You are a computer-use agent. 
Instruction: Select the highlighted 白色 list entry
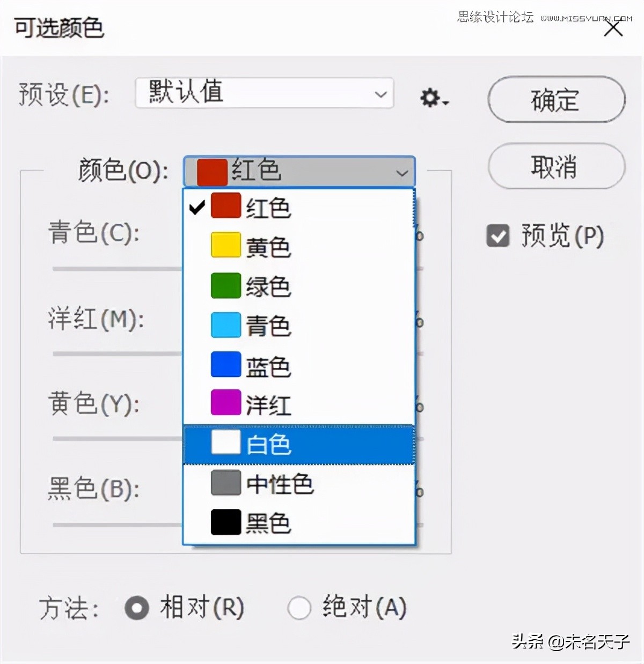point(268,444)
